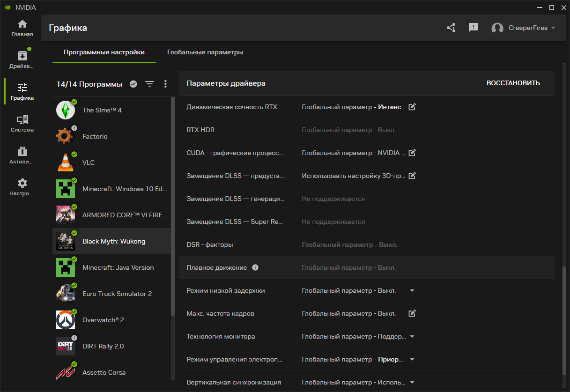570x392 pixels.
Task: Edit Динамическая сочность RTX setting
Action: click(x=412, y=107)
